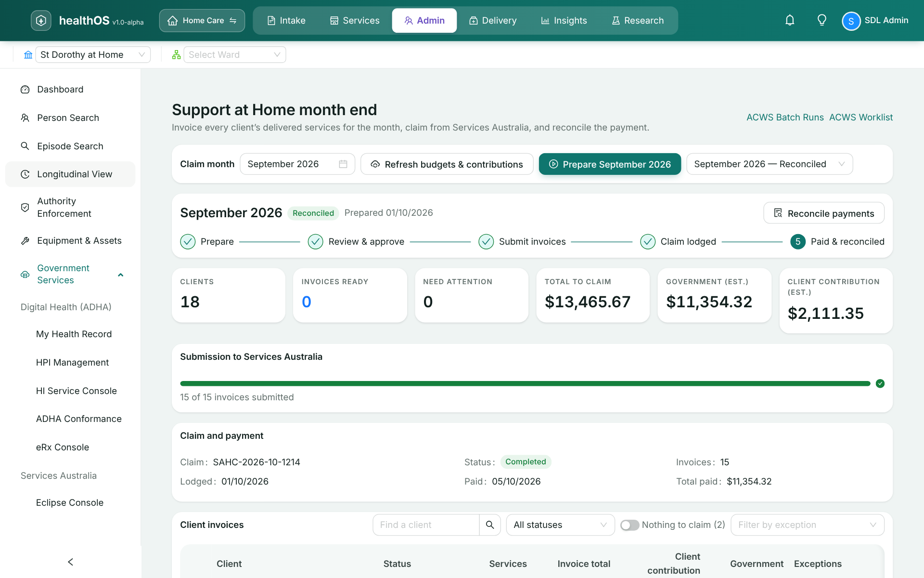Open the ACWS Batch Runs link
924x578 pixels.
785,117
